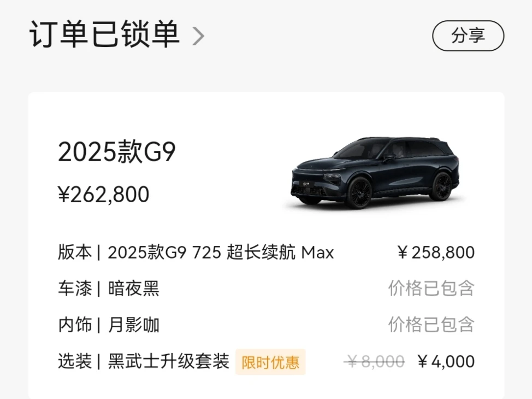Image resolution: width=532 pixels, height=399 pixels.
Task: Click 价格已包含 on the 内饰 row
Action: point(431,325)
